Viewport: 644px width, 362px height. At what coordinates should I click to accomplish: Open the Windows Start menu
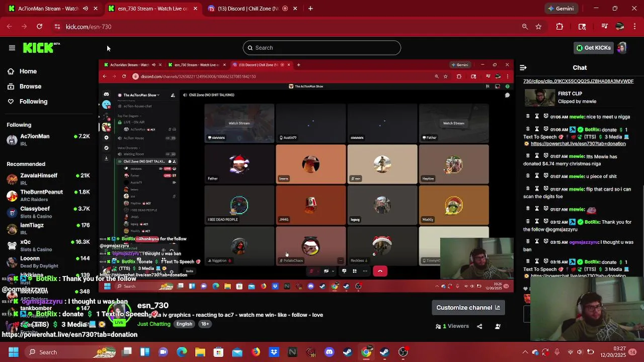[x=14, y=352]
